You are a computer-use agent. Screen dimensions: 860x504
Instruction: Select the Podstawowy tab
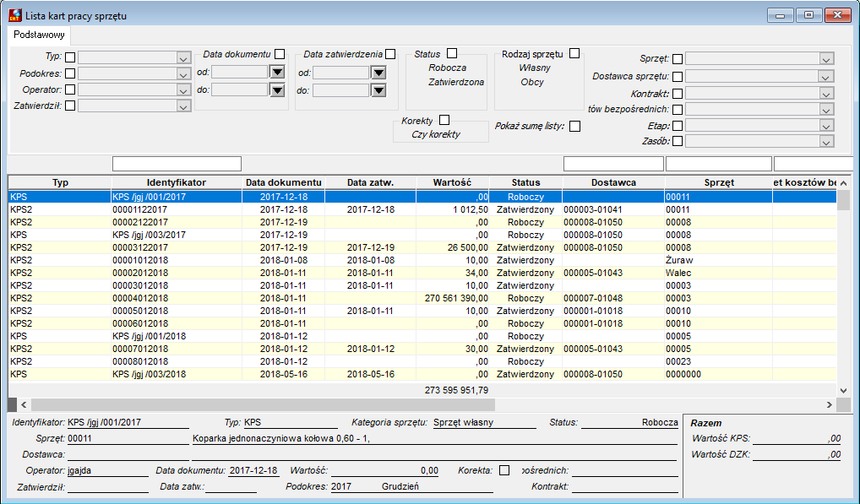tap(39, 35)
